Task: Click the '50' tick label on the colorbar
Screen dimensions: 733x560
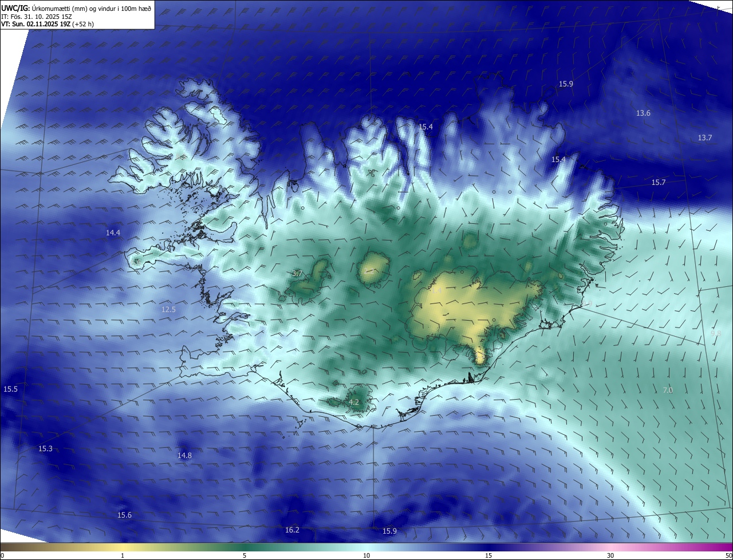Action: pos(728,555)
